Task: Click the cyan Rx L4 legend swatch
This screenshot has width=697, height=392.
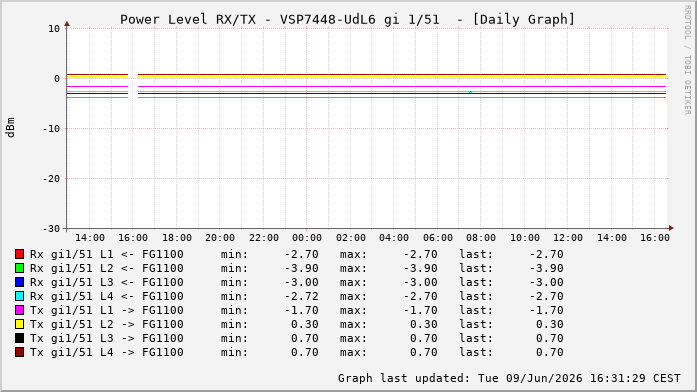Action: tap(19, 296)
